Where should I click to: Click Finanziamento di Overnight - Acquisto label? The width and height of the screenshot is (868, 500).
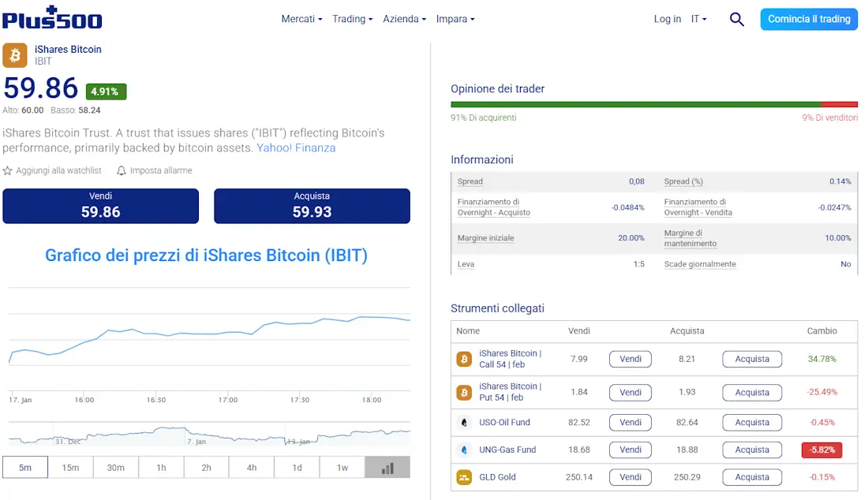494,207
